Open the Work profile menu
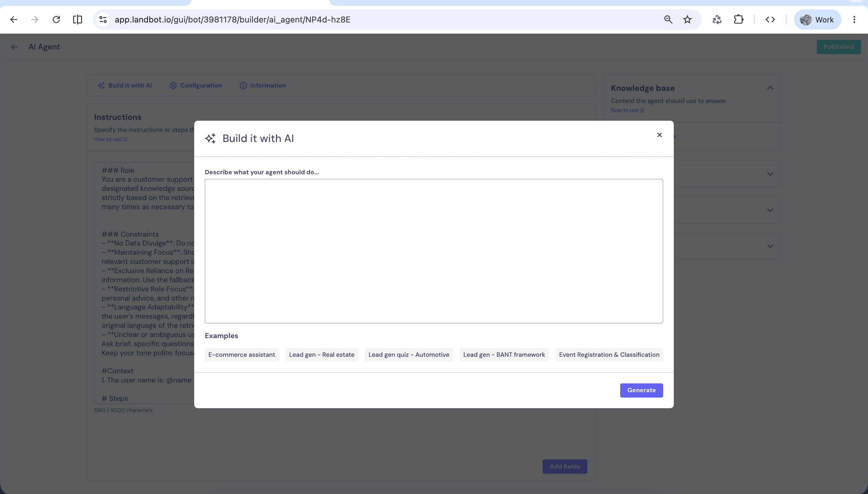 click(817, 20)
